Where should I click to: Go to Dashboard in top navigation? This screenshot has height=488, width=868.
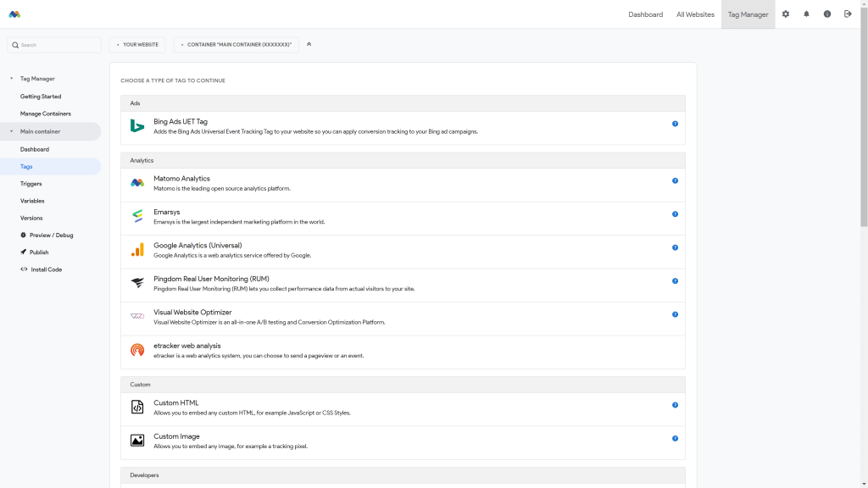[645, 14]
